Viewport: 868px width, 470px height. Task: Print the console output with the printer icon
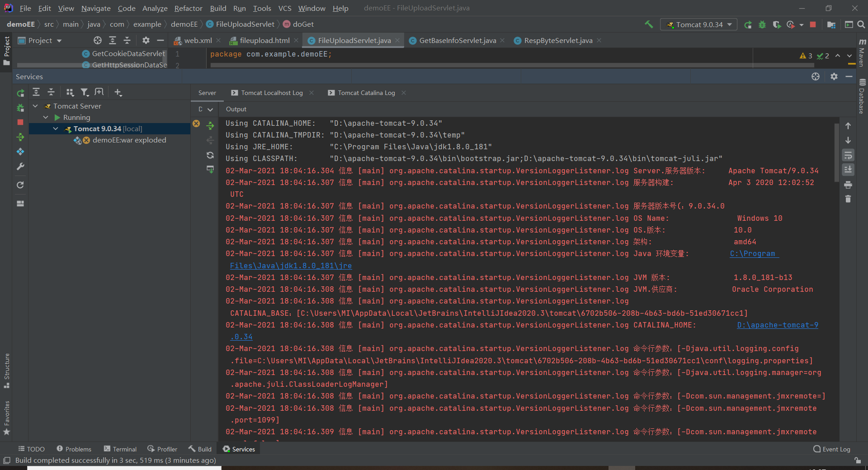(x=848, y=185)
